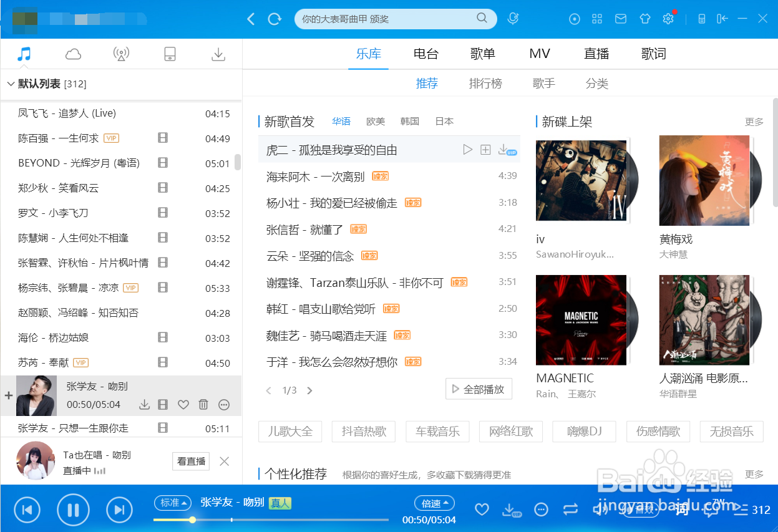The width and height of the screenshot is (778, 532).
Task: Go to the previous track
Action: click(27, 510)
